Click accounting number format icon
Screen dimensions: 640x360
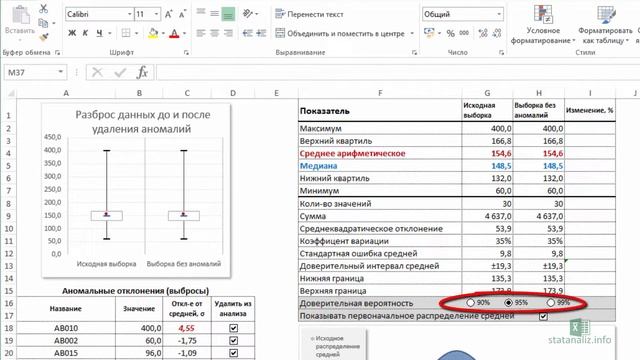[x=429, y=33]
